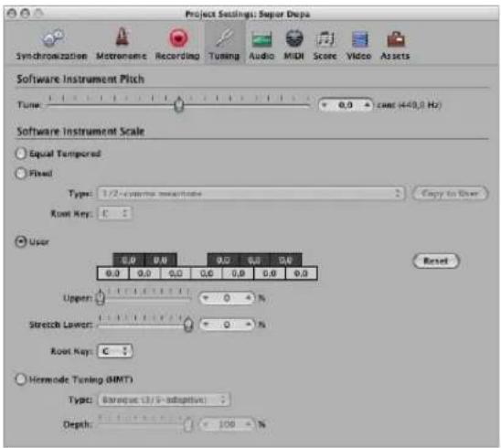Open the Hermode Tuning Type dropdown
This screenshot has width=501, height=448.
[164, 400]
